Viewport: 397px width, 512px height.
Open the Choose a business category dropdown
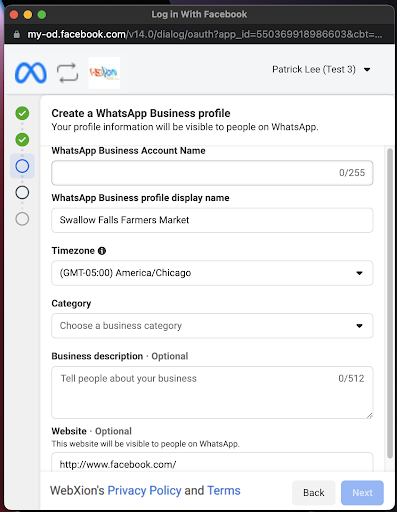(x=212, y=326)
